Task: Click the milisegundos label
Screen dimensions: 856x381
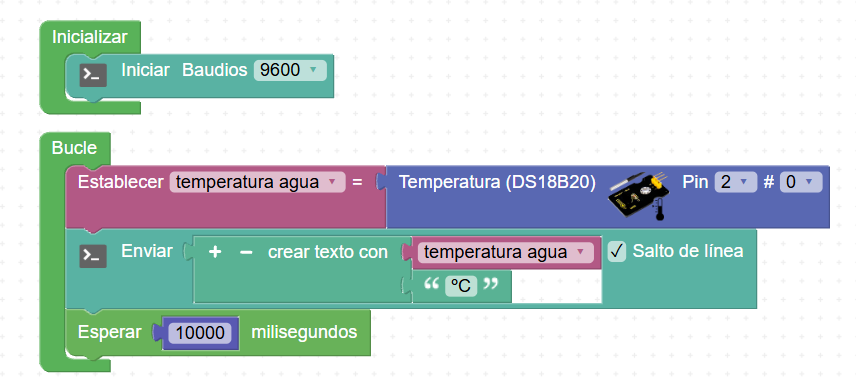Action: (304, 332)
